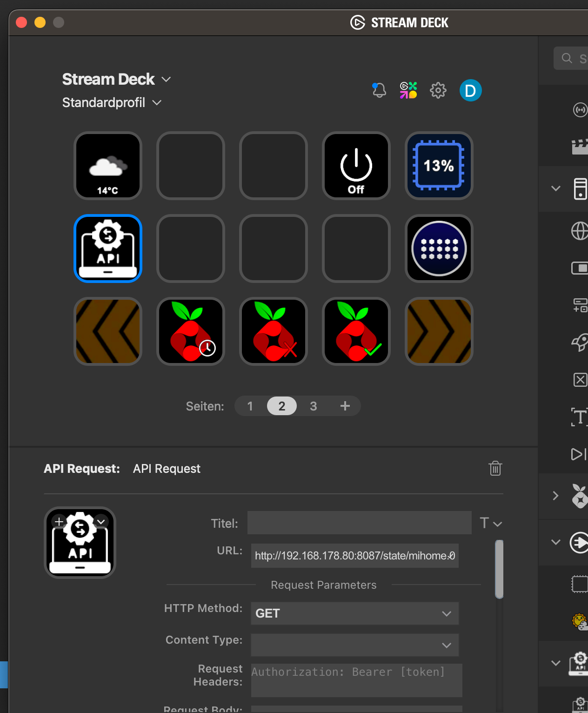Select the previous page double-chevron key
This screenshot has width=588, height=713.
(108, 331)
